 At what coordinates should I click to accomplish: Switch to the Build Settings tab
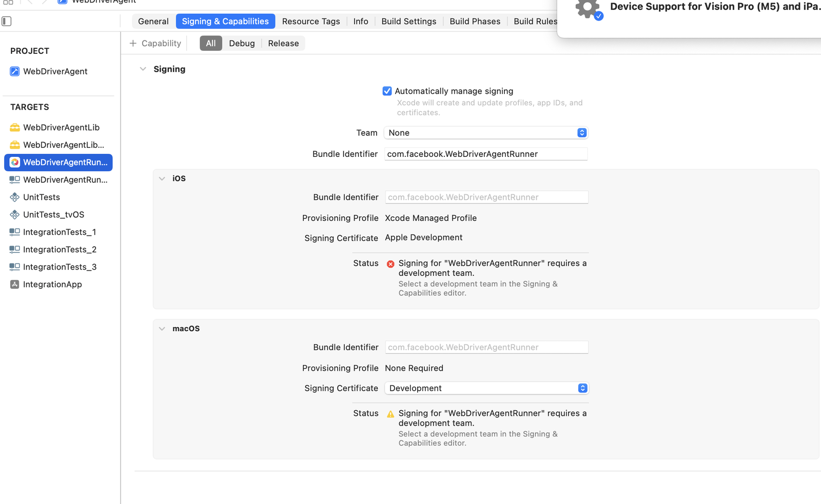click(x=409, y=21)
